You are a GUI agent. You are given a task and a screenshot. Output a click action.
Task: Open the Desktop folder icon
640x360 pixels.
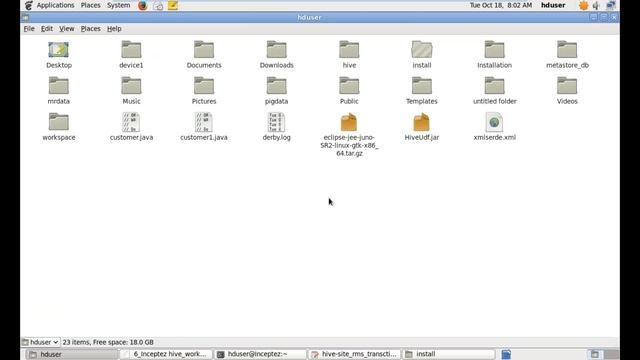click(58, 50)
